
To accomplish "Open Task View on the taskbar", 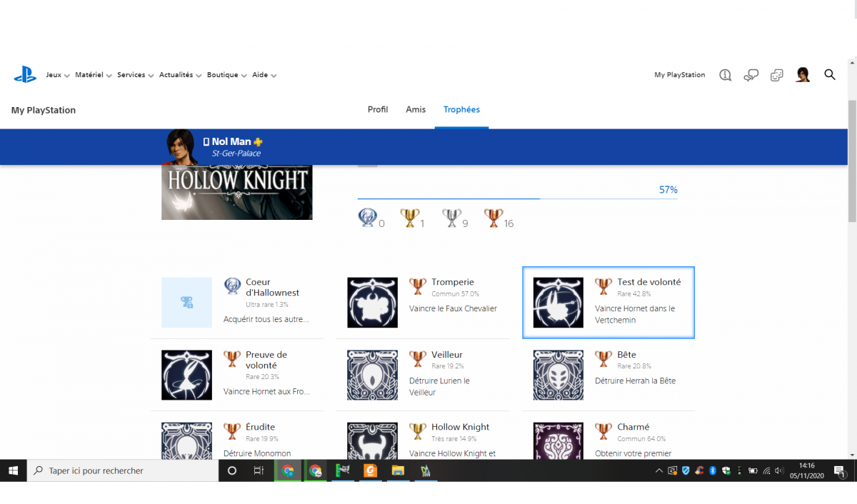I will pyautogui.click(x=259, y=471).
